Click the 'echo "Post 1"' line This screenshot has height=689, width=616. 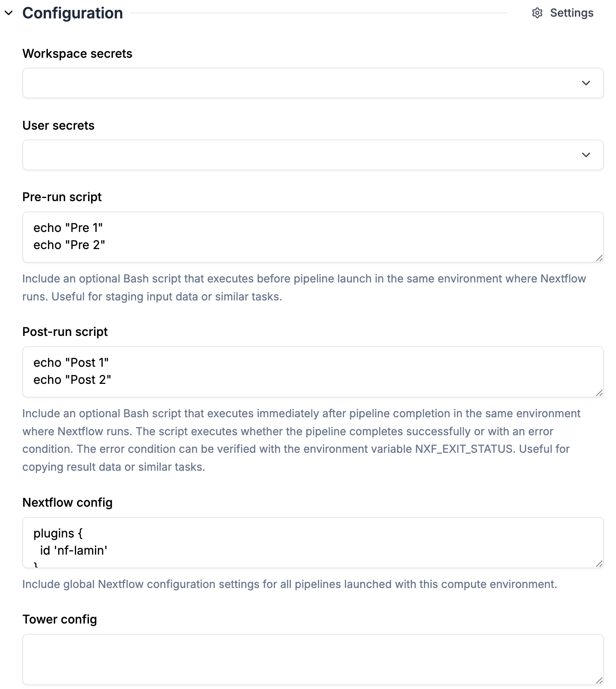point(71,363)
